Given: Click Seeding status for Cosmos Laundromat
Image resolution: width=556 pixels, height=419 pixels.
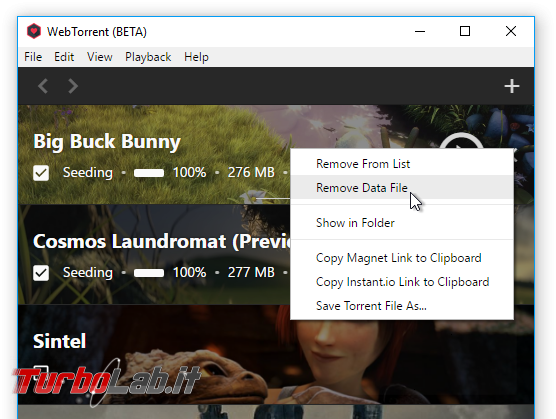Looking at the screenshot, I should point(88,273).
